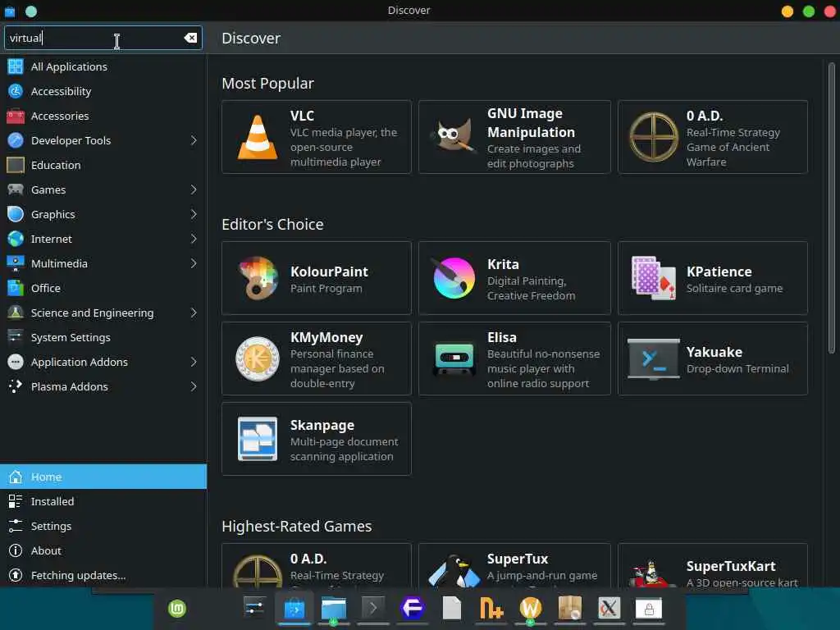Show the Installed applications list

[x=103, y=501]
